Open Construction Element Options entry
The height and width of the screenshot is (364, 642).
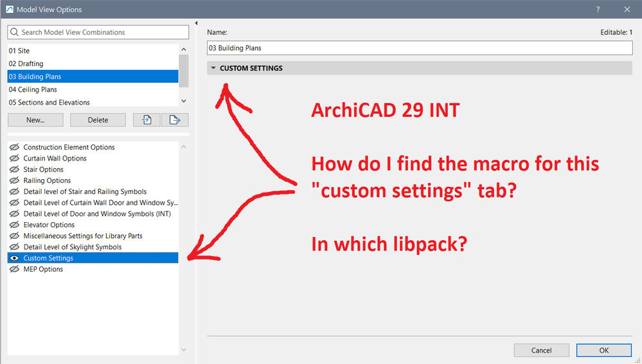[x=69, y=147]
